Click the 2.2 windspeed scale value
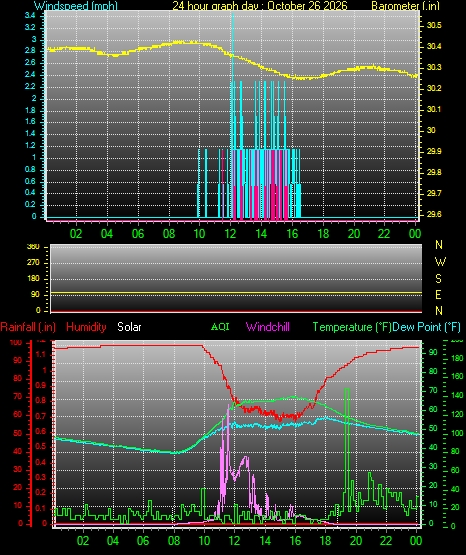This screenshot has width=466, height=555. pos(30,86)
